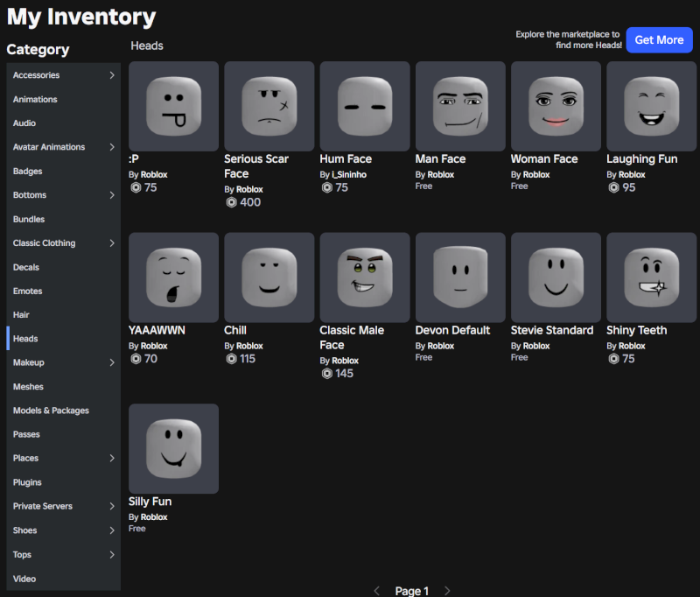Expand the Private Servers chevron
This screenshot has width=700, height=597.
coord(112,506)
